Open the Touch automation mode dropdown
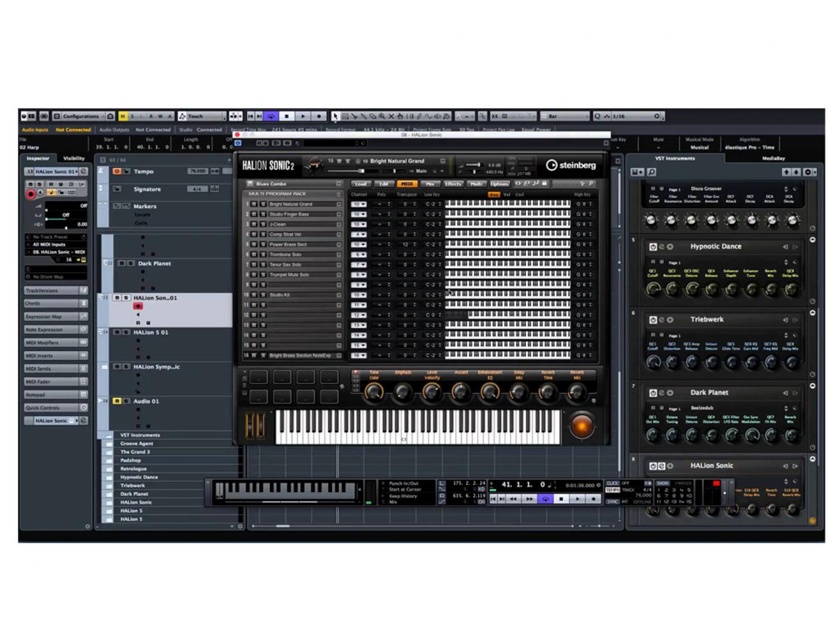The height and width of the screenshot is (630, 840). [202, 116]
